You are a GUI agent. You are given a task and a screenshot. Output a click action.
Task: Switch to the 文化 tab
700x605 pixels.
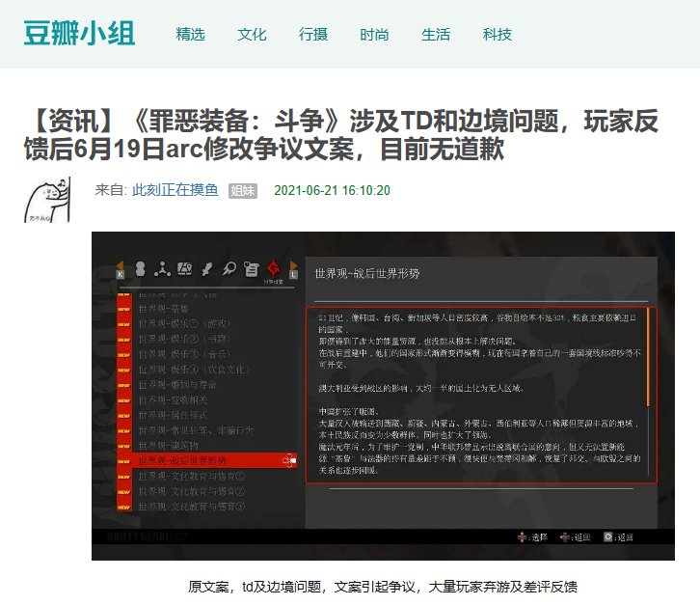pyautogui.click(x=252, y=35)
